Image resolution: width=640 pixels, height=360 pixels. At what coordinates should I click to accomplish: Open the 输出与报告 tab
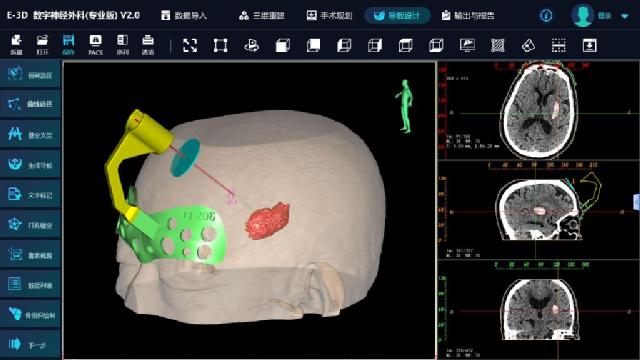pos(468,16)
